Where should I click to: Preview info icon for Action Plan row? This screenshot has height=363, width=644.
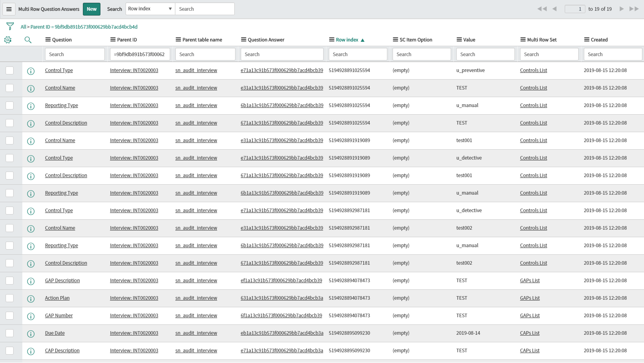[31, 299]
